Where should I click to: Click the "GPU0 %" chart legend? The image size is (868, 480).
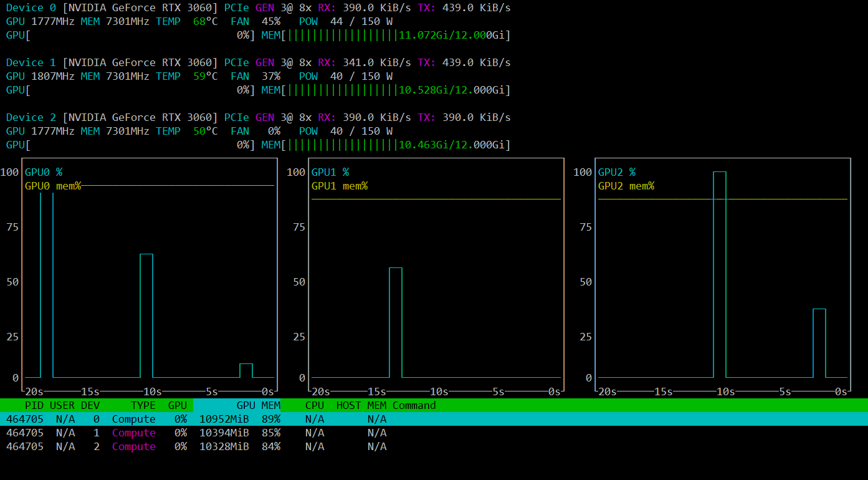(x=44, y=172)
